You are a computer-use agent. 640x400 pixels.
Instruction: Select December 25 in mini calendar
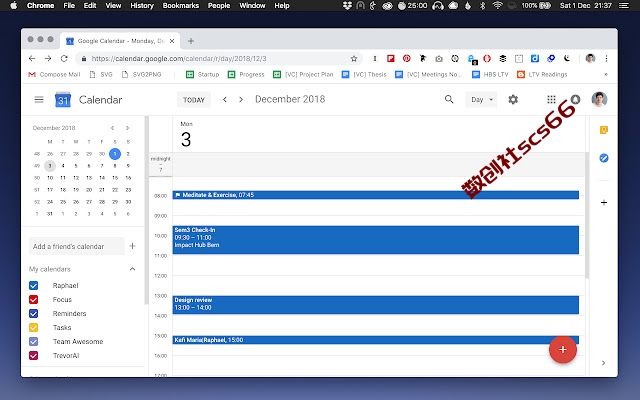click(x=63, y=202)
